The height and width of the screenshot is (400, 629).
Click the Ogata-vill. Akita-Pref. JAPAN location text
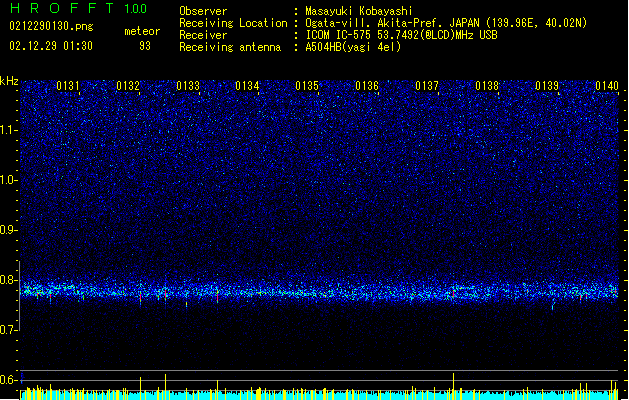[x=446, y=23]
